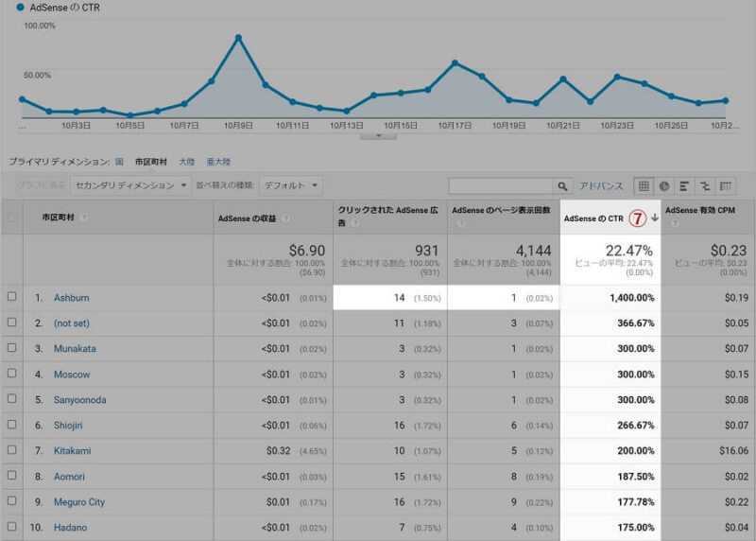Collapse the chart using the small arrow handle
Viewport: 756px width, 541px height.
tap(379, 135)
